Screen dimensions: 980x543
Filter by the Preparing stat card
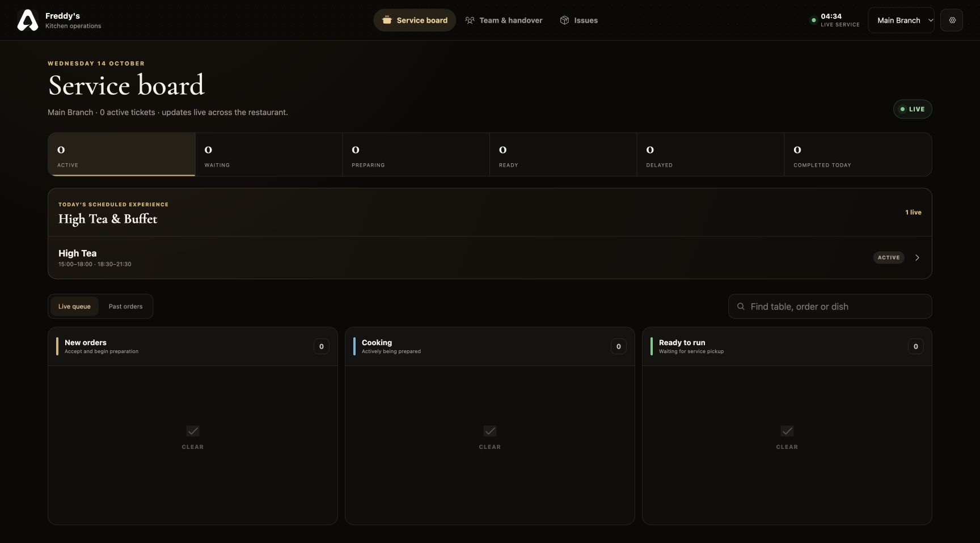tap(416, 155)
